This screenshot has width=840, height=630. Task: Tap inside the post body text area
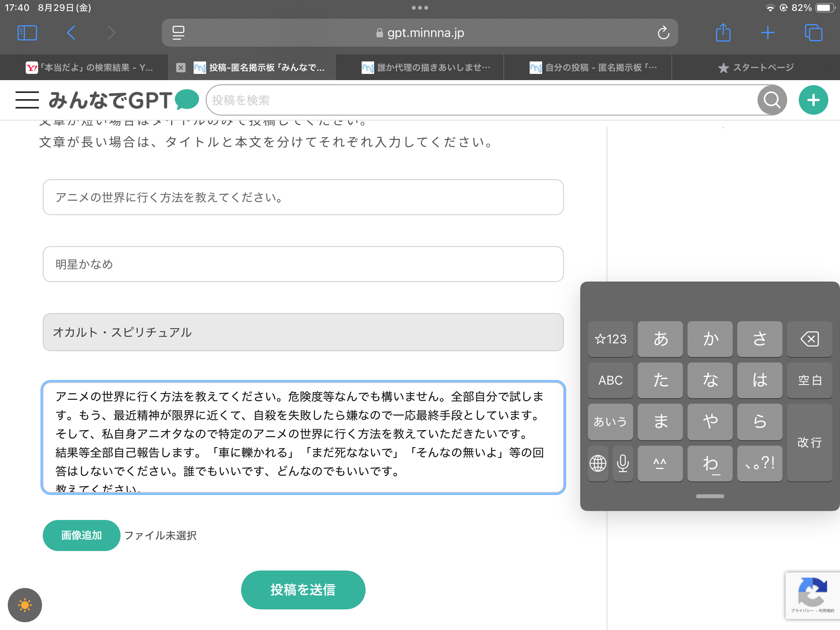pos(303,437)
